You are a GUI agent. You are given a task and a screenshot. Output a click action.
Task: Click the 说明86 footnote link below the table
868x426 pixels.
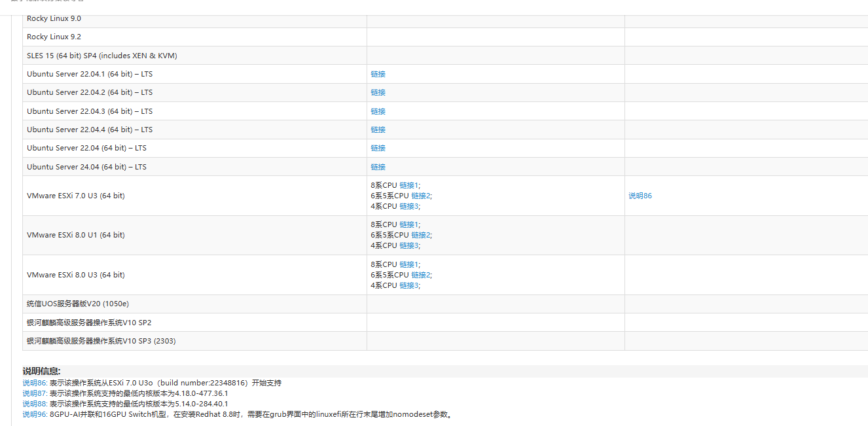(35, 383)
